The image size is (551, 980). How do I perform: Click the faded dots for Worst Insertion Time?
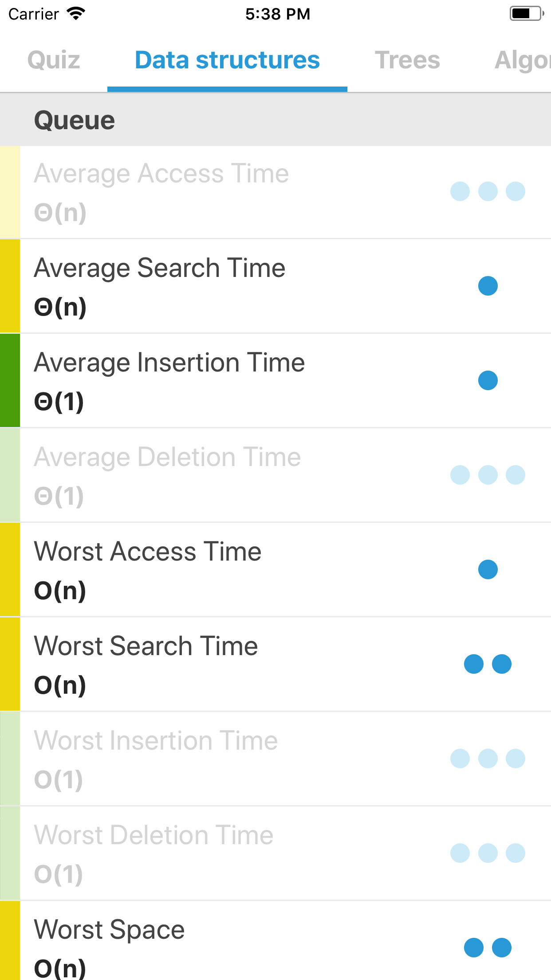pos(488,759)
